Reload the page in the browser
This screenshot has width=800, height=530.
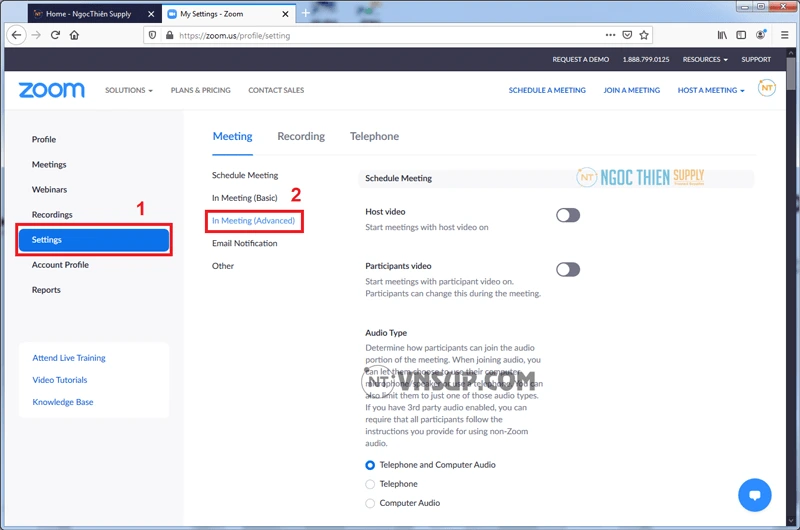(x=55, y=34)
